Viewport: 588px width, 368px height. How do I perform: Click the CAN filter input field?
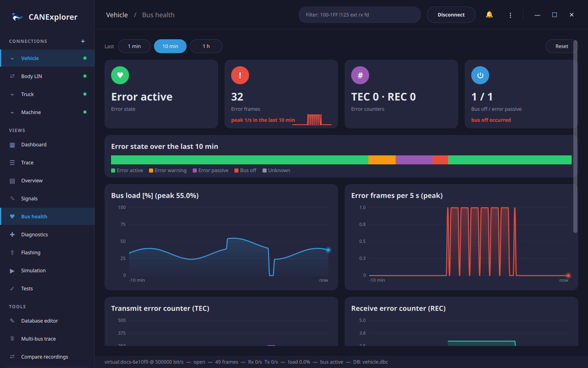coord(360,15)
